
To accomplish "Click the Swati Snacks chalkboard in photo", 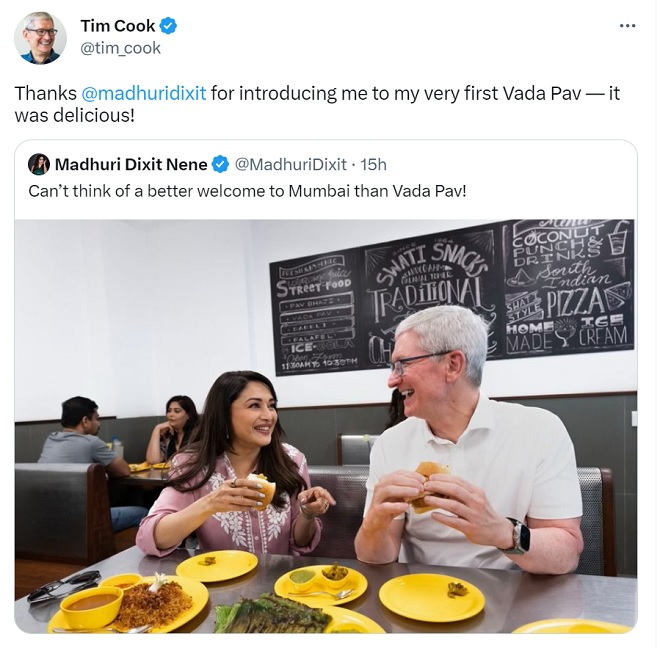I will 427,295.
